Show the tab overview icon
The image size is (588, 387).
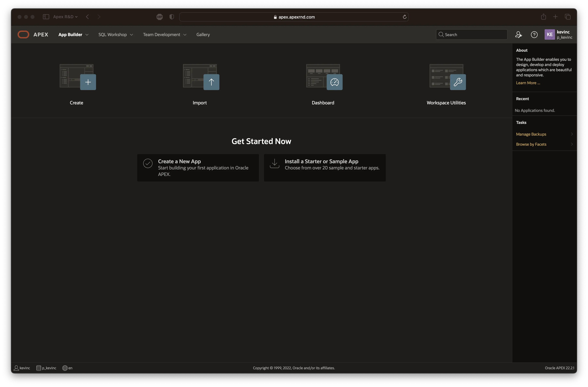click(x=568, y=17)
